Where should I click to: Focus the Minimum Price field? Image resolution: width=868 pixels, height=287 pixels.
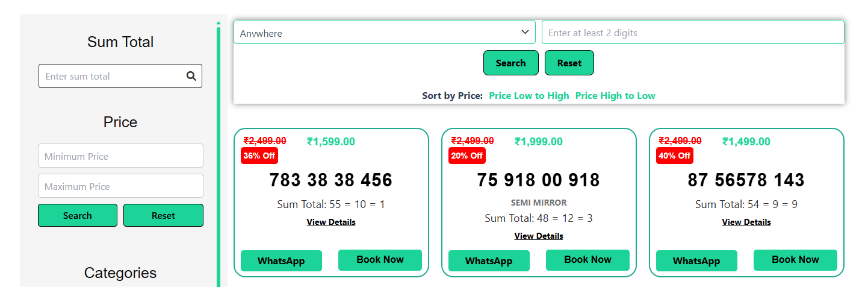click(x=120, y=156)
